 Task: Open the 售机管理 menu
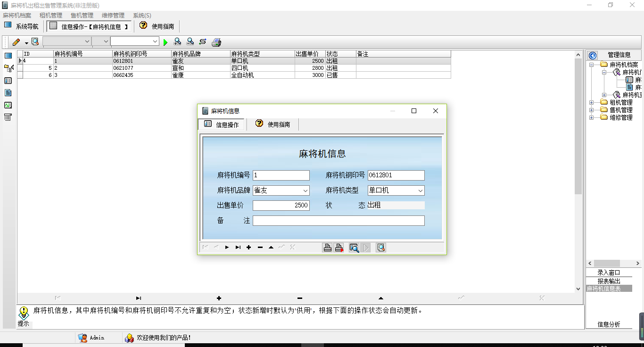pos(82,16)
